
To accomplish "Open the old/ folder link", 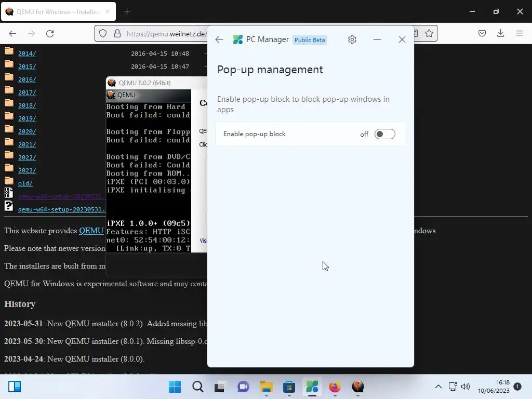I will pos(25,183).
